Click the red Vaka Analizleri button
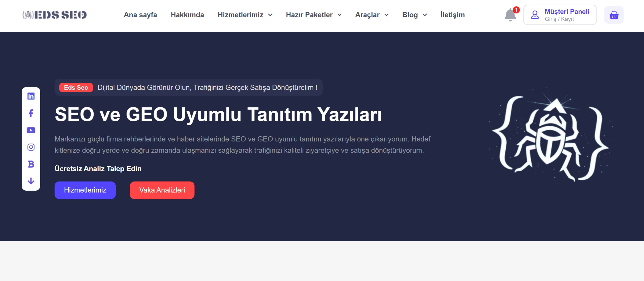 (162, 190)
